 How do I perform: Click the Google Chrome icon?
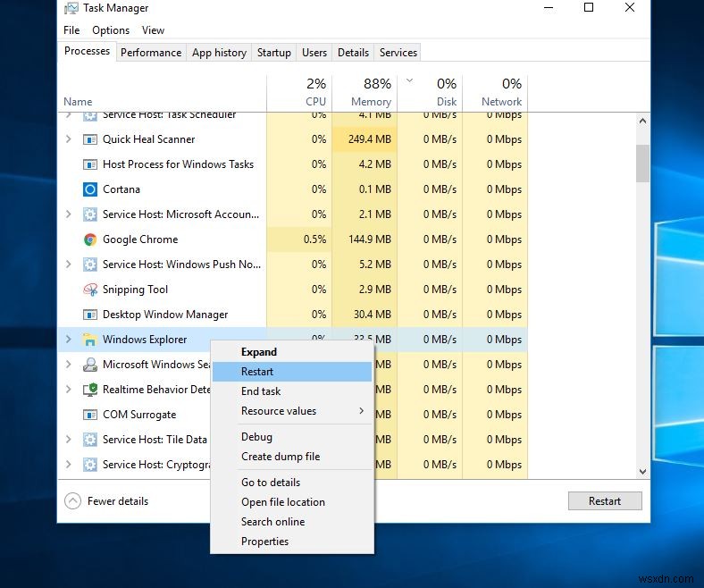[x=90, y=239]
